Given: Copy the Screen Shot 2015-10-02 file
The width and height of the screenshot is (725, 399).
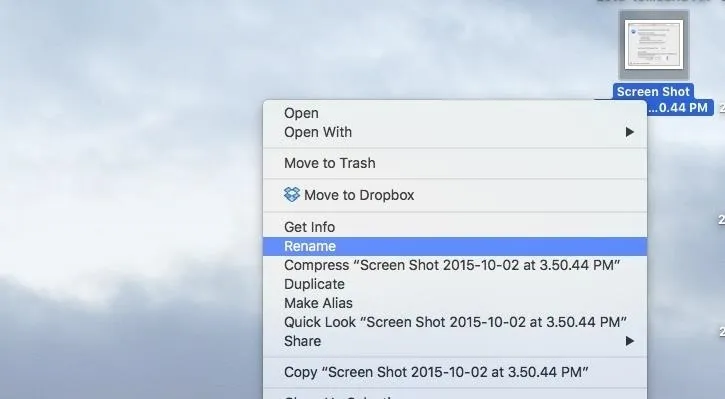Looking at the screenshot, I should coord(455,372).
